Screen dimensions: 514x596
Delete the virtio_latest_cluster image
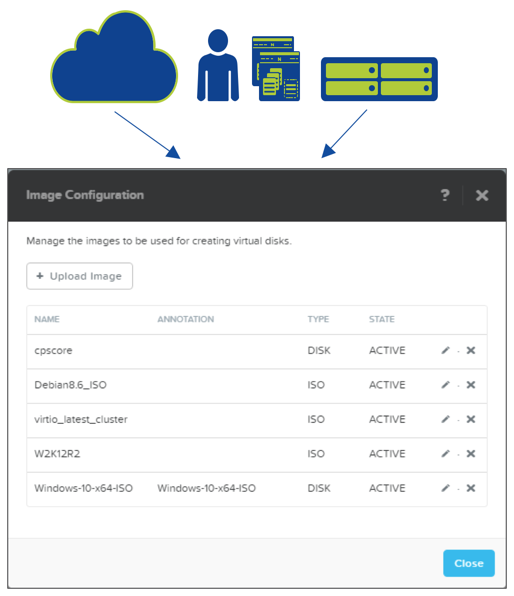coord(471,419)
